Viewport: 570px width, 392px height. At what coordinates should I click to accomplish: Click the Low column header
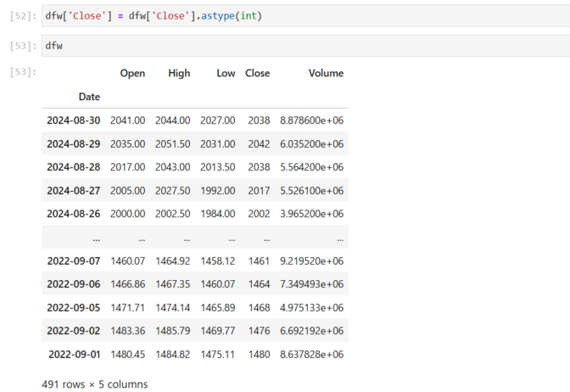(226, 74)
